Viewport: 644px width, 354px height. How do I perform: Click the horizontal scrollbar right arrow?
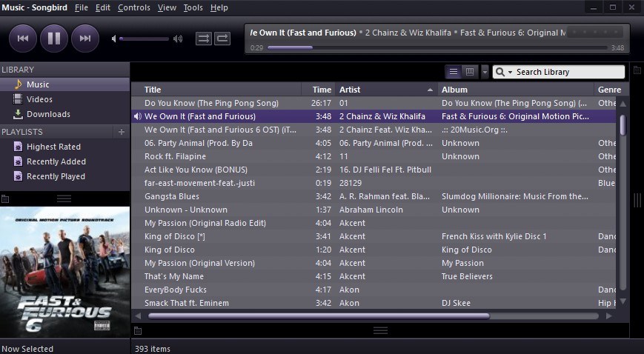coord(609,316)
